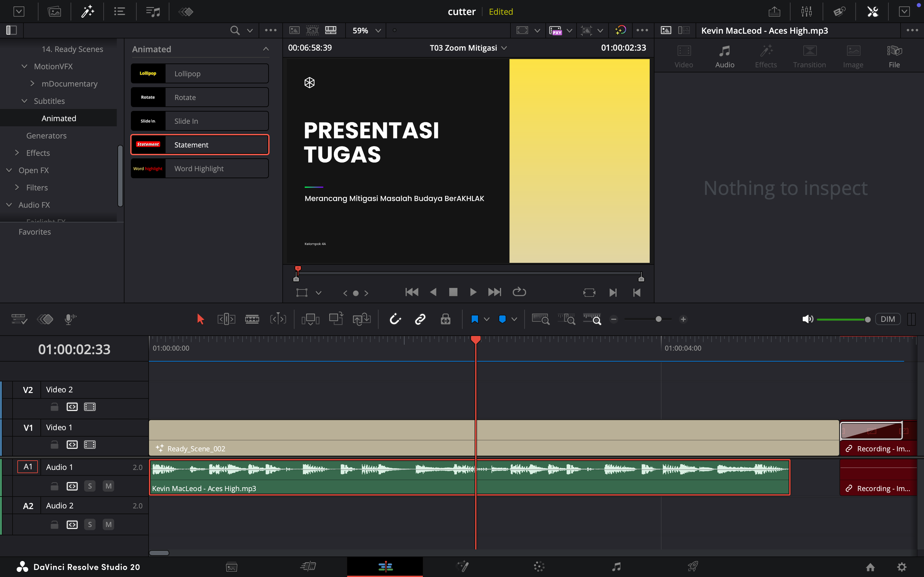Toggle linked selection chain icon
This screenshot has width=924, height=577.
420,319
